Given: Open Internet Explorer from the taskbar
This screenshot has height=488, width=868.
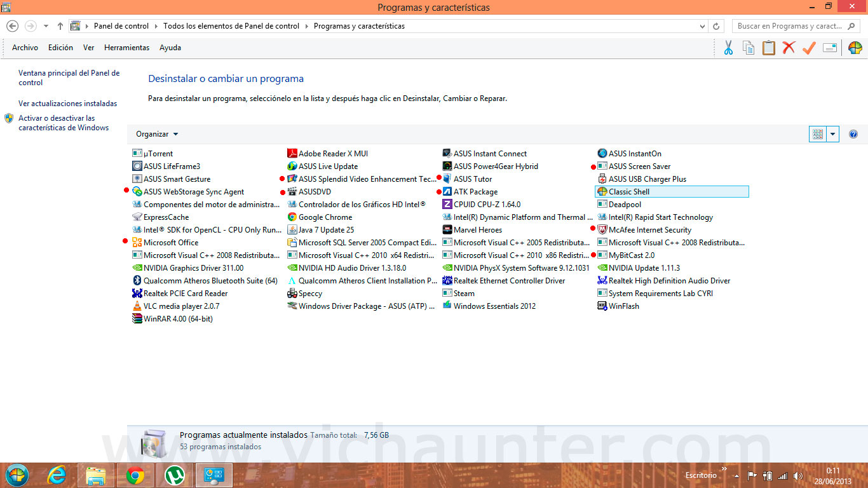Looking at the screenshot, I should pyautogui.click(x=57, y=475).
